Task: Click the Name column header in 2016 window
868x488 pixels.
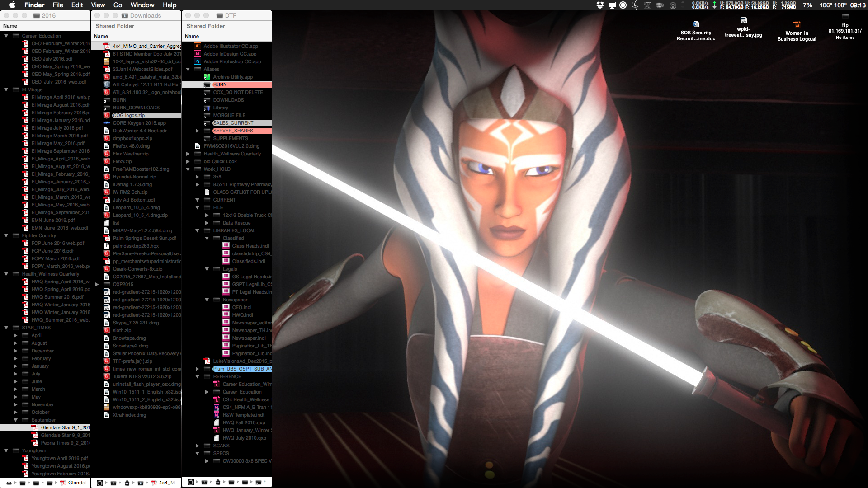Action: [x=45, y=26]
